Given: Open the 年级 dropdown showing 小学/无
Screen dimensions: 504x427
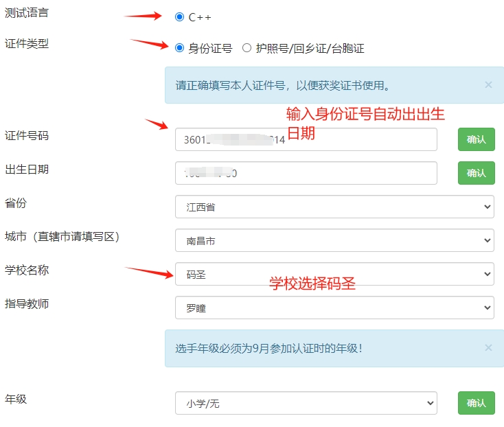Looking at the screenshot, I should click(306, 403).
